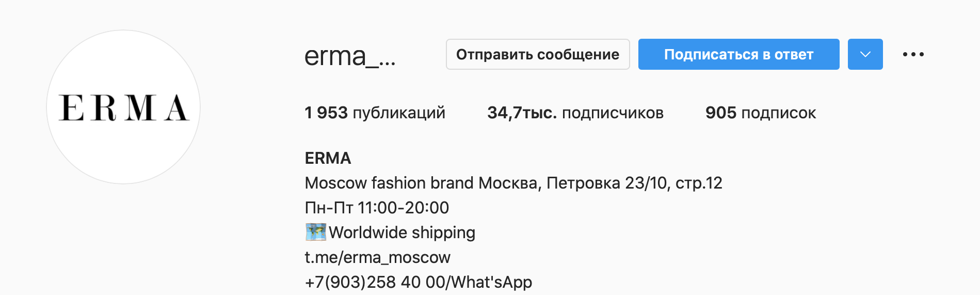The width and height of the screenshot is (980, 295).
Task: Open the 34,7тыс. подписчиков followers list
Action: tap(575, 113)
